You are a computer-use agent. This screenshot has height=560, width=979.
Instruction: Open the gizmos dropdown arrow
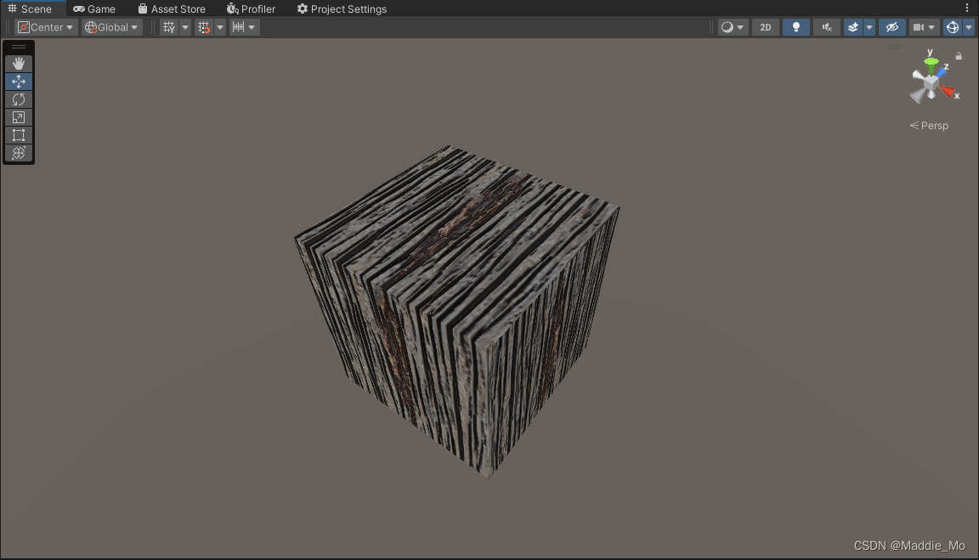coord(969,27)
